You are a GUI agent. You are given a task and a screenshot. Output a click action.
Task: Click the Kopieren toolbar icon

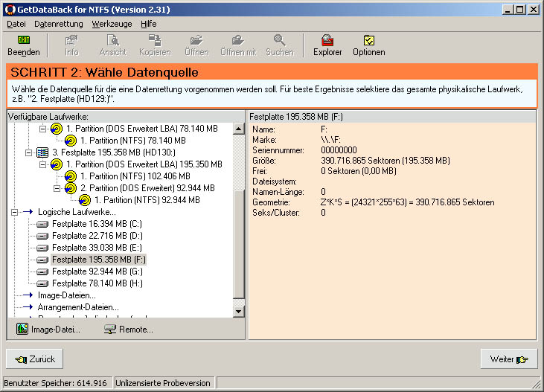[x=155, y=40]
